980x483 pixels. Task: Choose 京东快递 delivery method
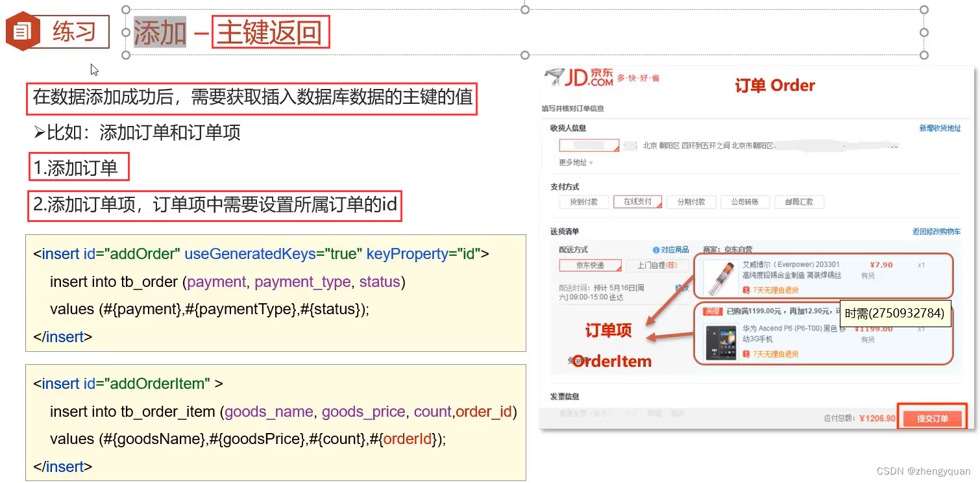pyautogui.click(x=590, y=266)
